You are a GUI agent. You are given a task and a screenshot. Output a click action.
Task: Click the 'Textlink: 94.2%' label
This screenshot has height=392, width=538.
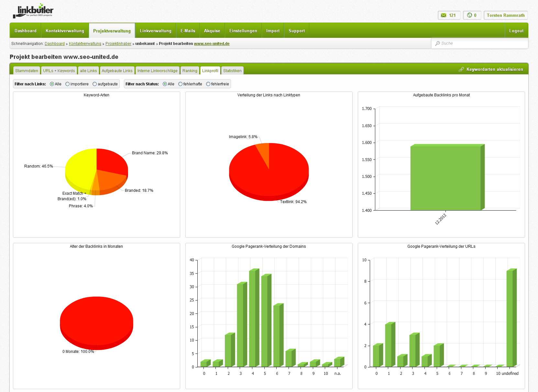click(293, 202)
